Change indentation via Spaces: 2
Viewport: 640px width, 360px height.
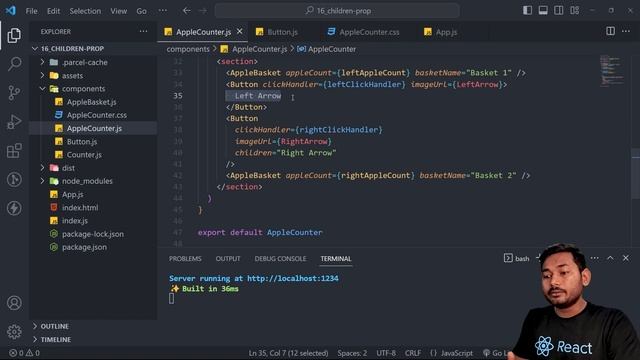click(352, 353)
